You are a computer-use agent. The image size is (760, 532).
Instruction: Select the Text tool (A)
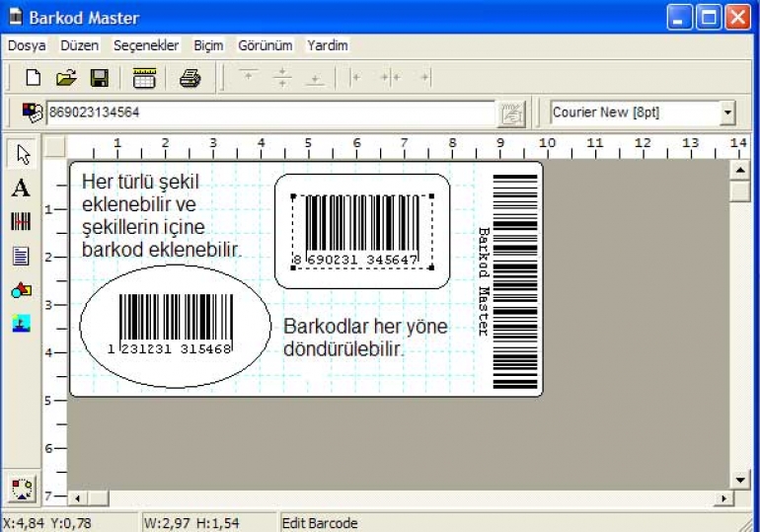22,189
